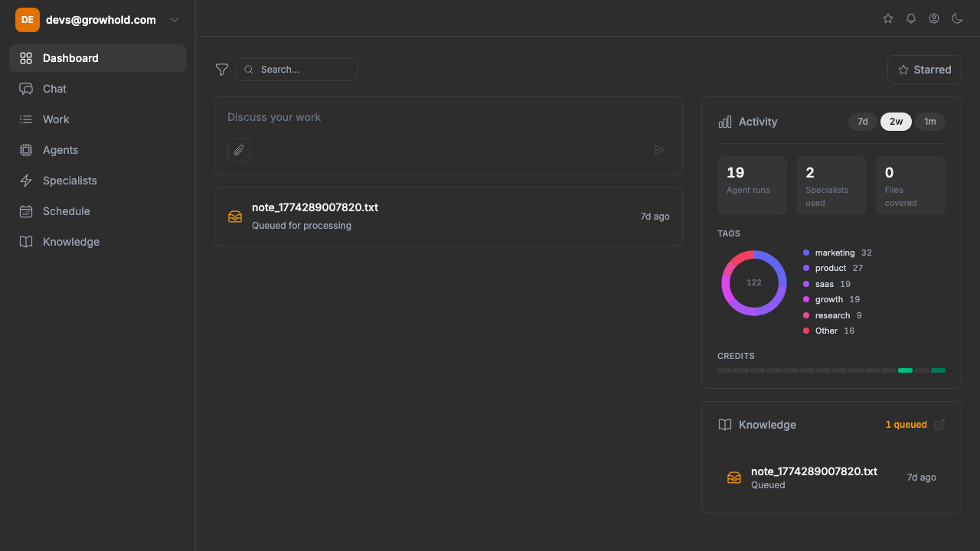The height and width of the screenshot is (551, 980).
Task: Select the 1m activity period
Action: click(x=929, y=121)
